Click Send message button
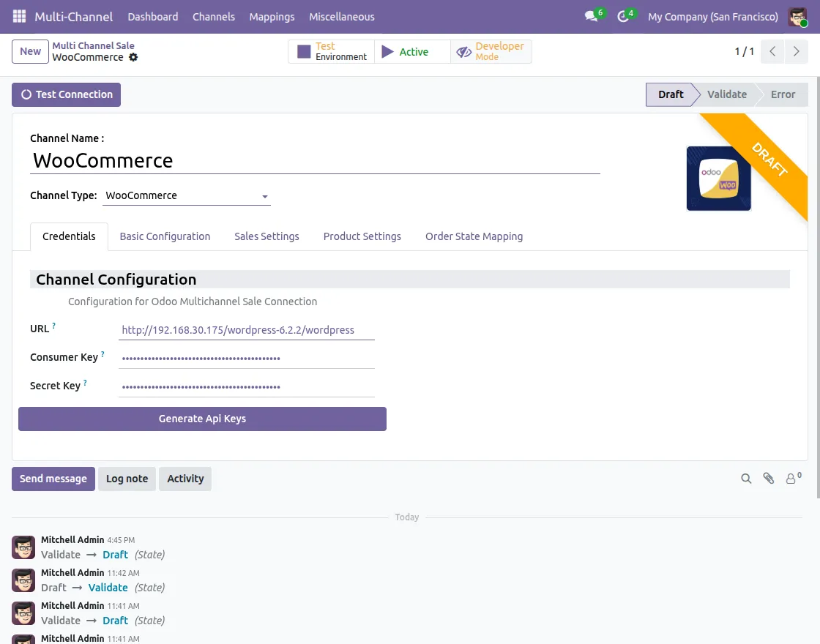 click(x=53, y=479)
